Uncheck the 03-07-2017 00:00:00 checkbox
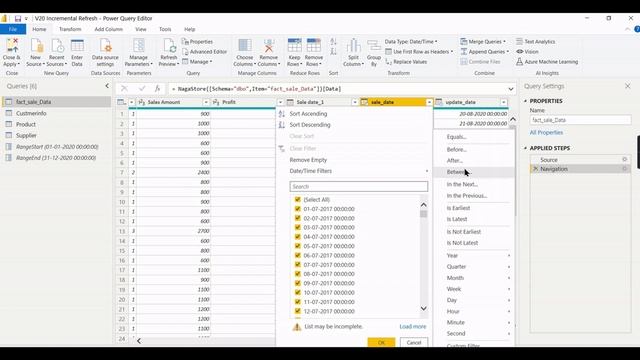This screenshot has width=640, height=360. (298, 227)
